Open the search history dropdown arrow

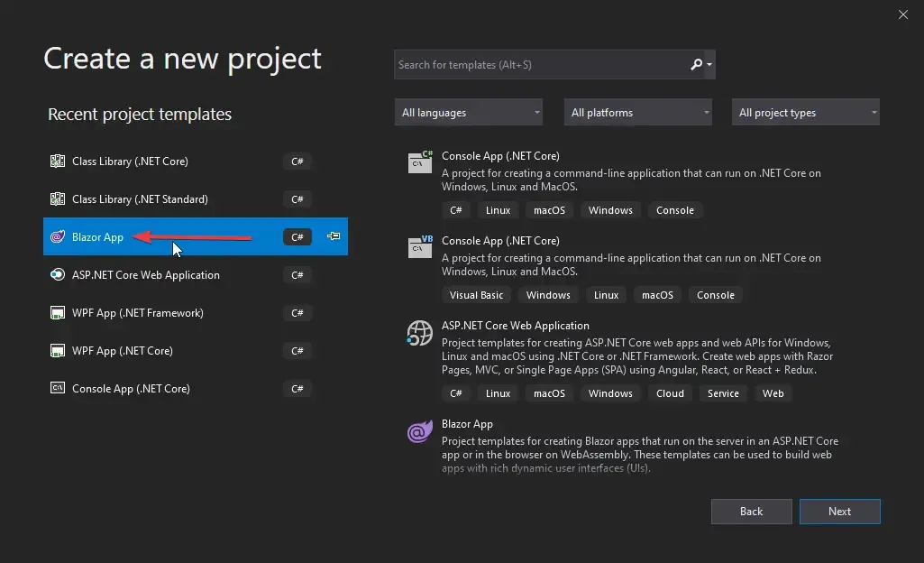711,64
